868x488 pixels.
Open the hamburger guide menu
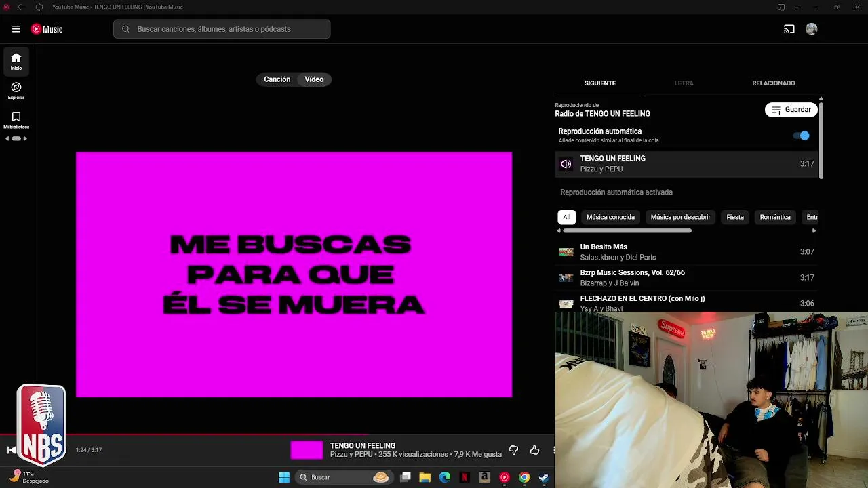coord(16,29)
